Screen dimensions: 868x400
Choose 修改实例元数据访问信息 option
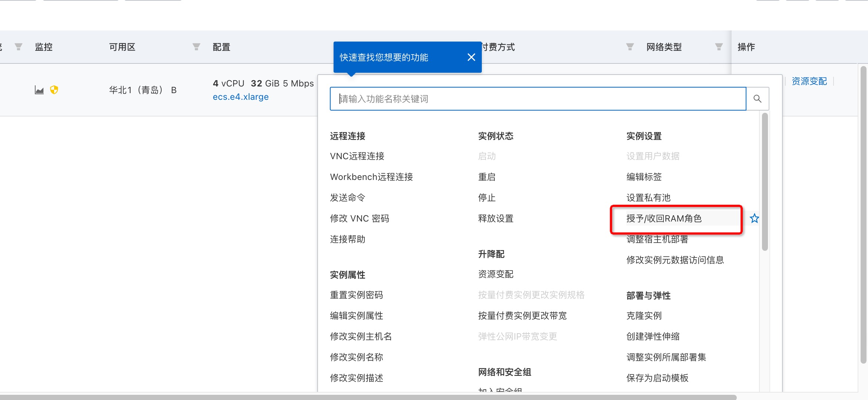[675, 260]
